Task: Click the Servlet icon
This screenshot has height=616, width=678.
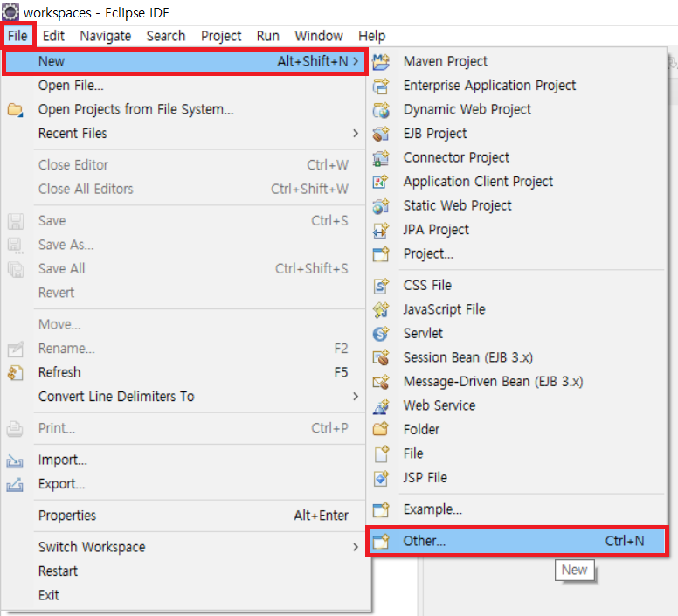Action: (381, 333)
